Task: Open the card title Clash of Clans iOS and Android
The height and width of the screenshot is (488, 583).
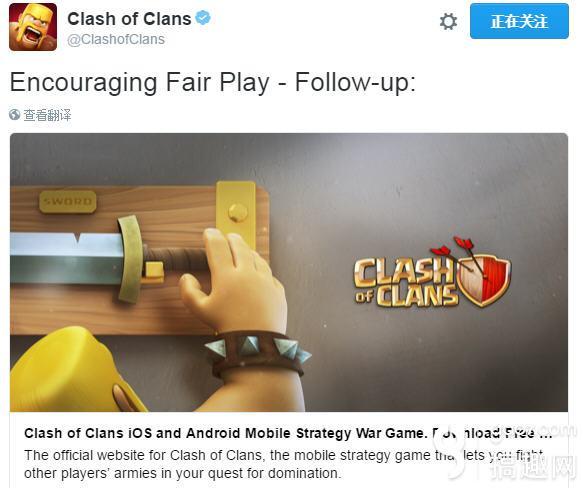Action: pos(288,433)
